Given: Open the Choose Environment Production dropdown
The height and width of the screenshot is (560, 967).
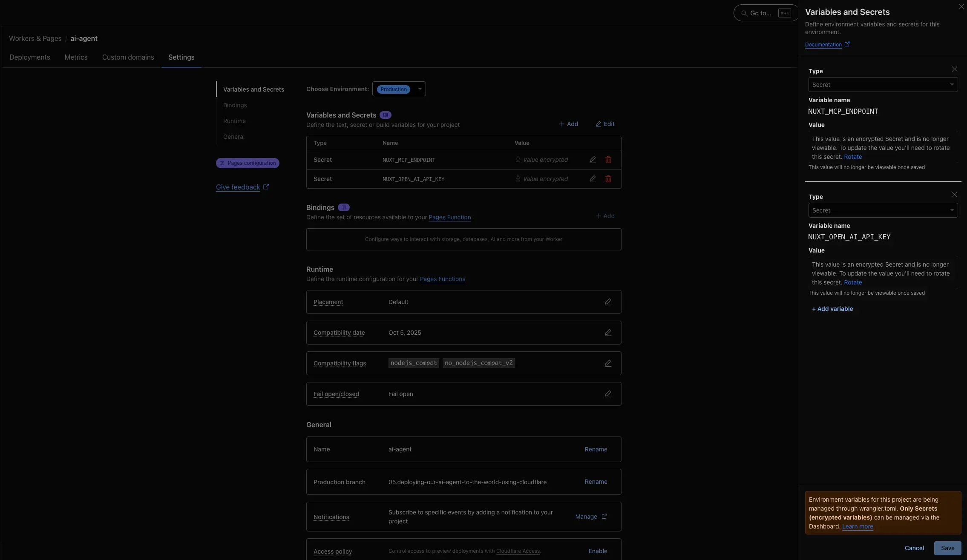Looking at the screenshot, I should coord(399,89).
